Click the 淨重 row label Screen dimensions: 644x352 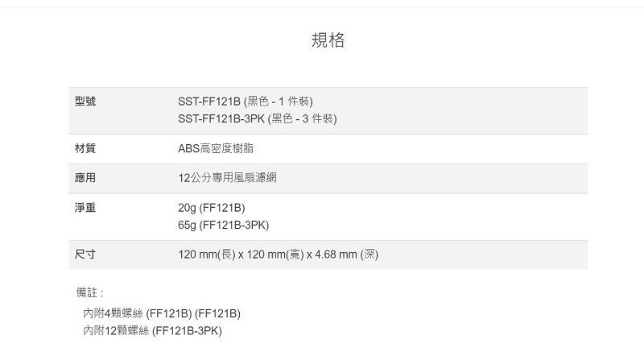[x=85, y=208]
